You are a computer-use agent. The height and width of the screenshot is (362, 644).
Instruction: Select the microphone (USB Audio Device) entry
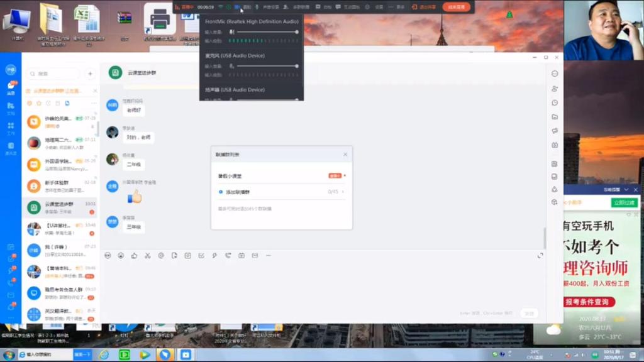click(235, 55)
